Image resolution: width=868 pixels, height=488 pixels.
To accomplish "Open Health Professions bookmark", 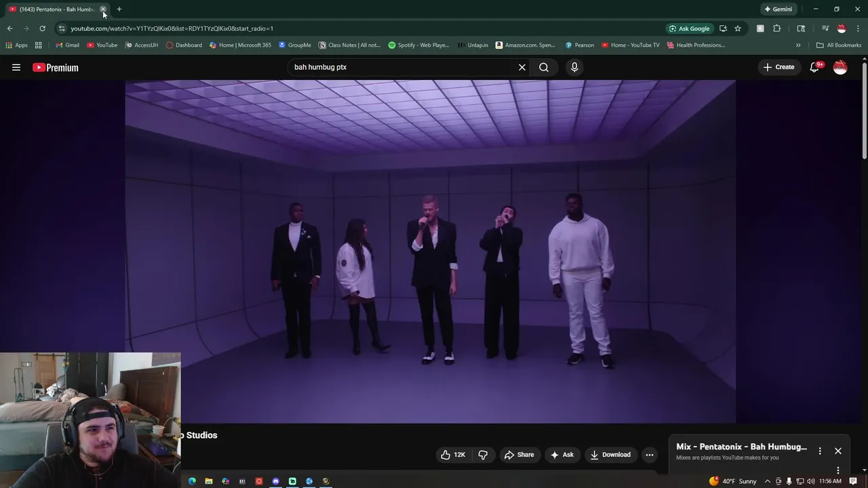I will (696, 45).
